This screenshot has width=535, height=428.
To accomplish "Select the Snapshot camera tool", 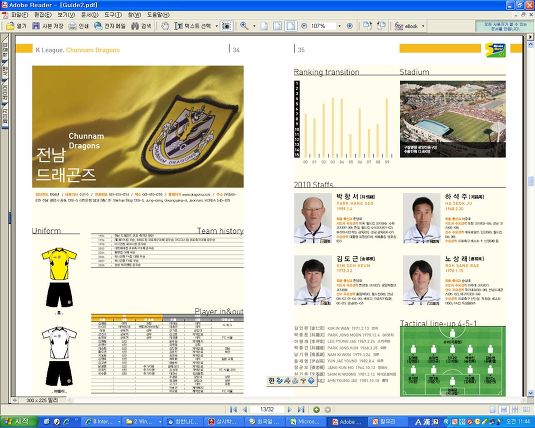I will coord(226,26).
